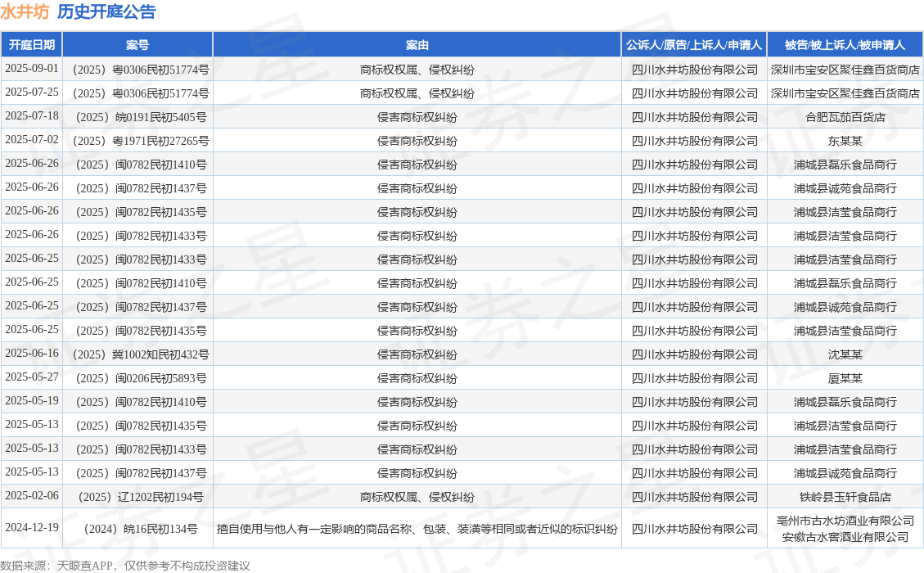
Task: Click the date cell 2025-05-19
Action: [32, 401]
